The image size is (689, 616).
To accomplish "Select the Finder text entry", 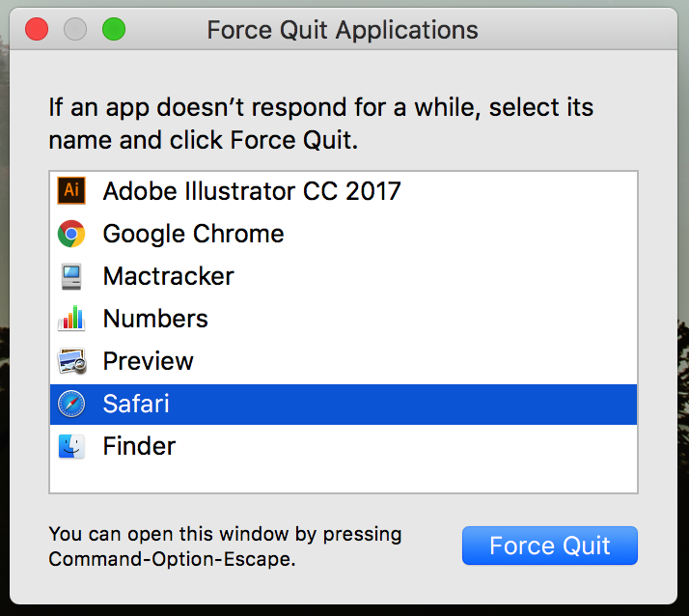I will point(139,446).
